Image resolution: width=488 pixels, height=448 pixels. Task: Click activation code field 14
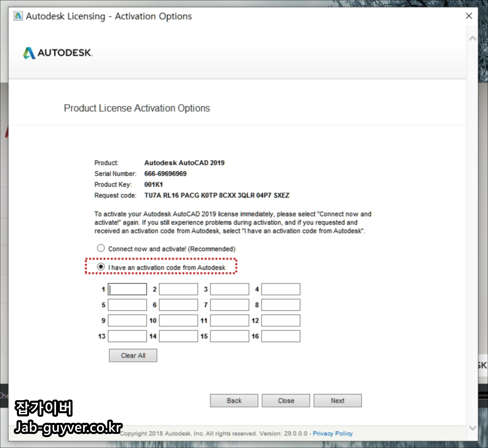[178, 336]
